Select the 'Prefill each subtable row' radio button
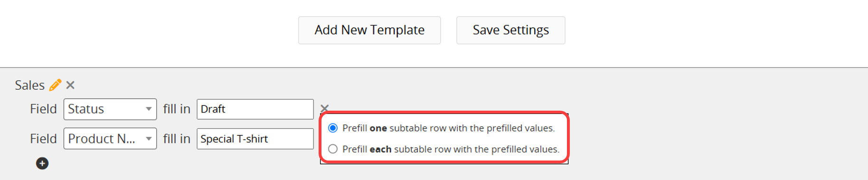This screenshot has height=180, width=868. tap(333, 149)
